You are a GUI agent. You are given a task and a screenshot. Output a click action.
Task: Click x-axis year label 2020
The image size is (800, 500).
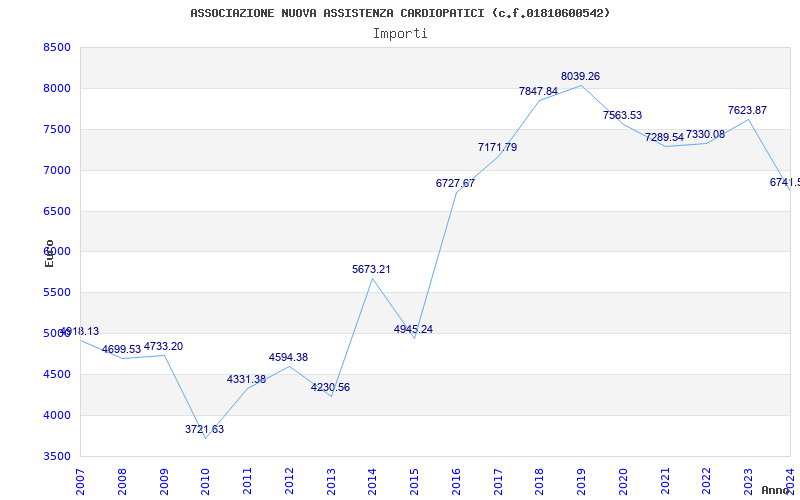pyautogui.click(x=623, y=482)
